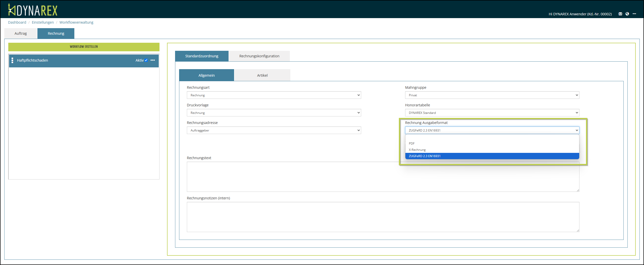
Task: Switch to the Auftrag tab
Action: coord(21,33)
